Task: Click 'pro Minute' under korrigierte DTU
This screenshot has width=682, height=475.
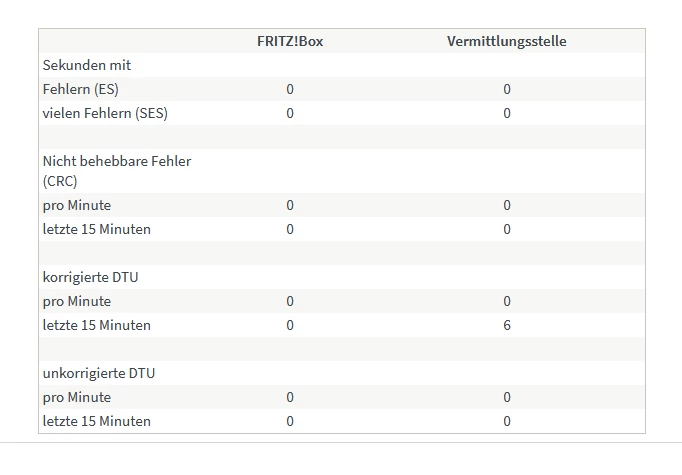Action: (x=77, y=301)
